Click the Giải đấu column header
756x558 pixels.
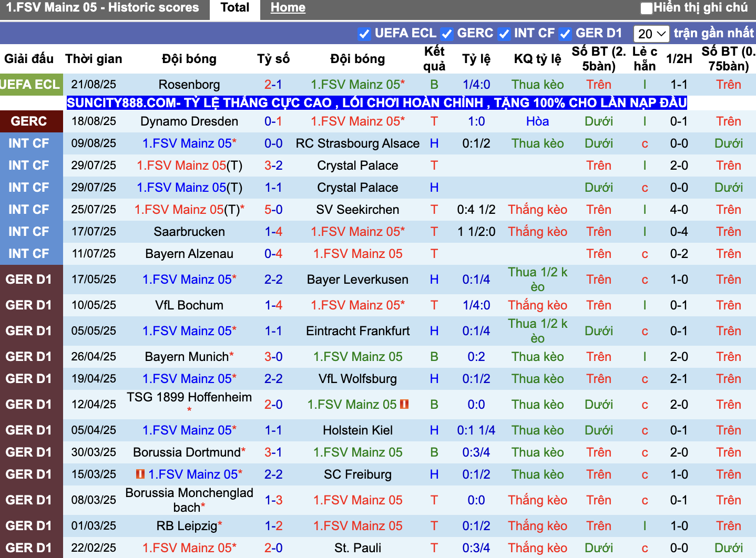[29, 59]
